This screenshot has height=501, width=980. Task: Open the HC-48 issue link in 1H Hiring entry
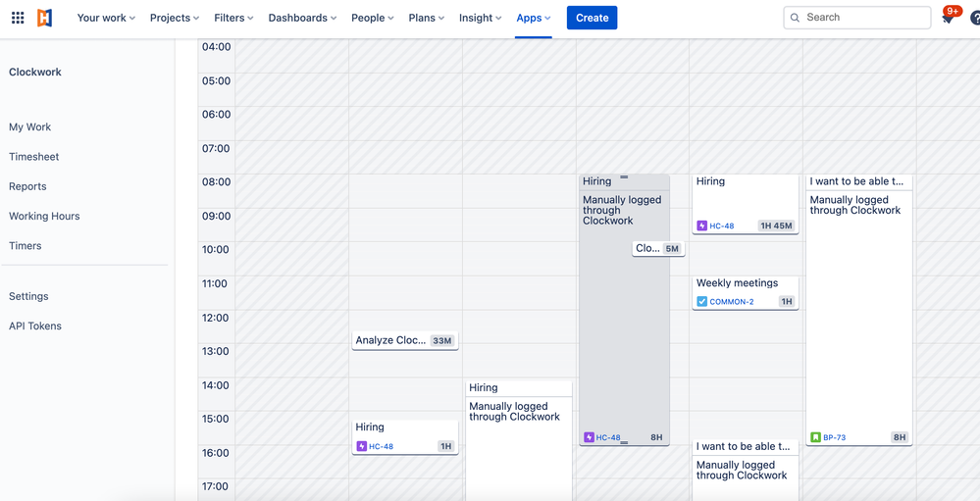pyautogui.click(x=381, y=447)
